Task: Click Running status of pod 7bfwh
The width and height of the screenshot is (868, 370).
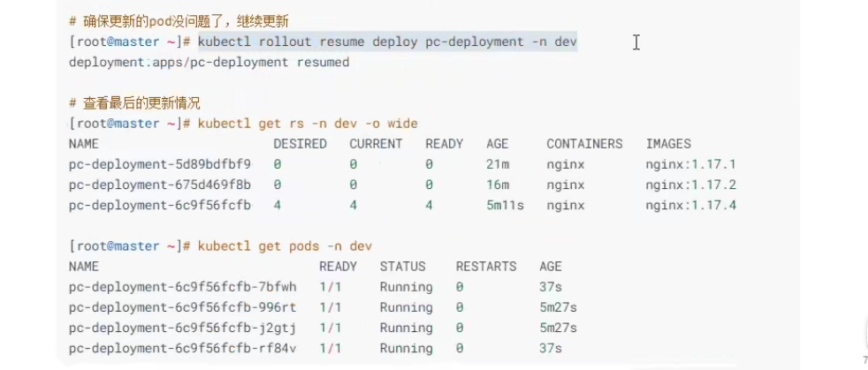Action: (407, 287)
